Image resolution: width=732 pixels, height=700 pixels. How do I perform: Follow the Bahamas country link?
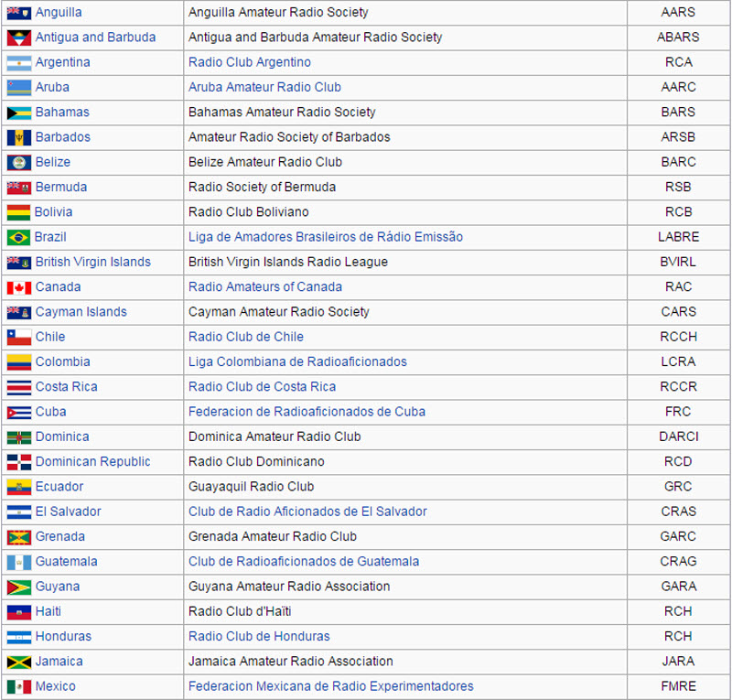tap(62, 112)
